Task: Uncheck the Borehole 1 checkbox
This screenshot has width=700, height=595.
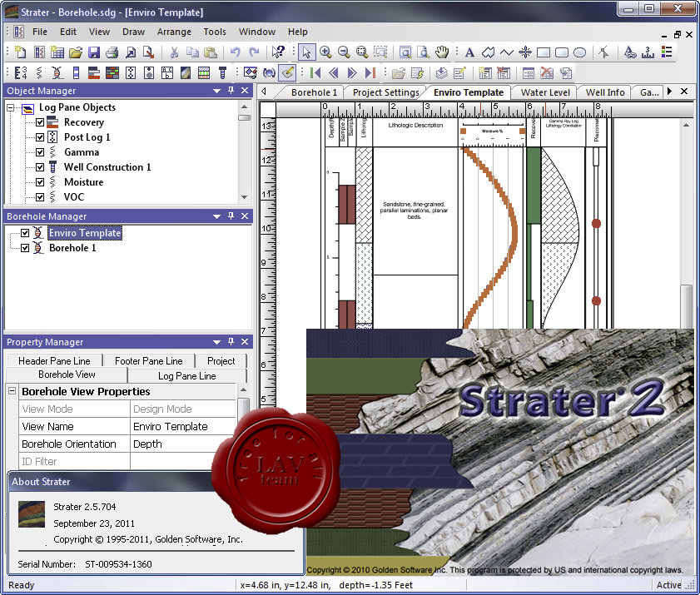Action: 25,248
